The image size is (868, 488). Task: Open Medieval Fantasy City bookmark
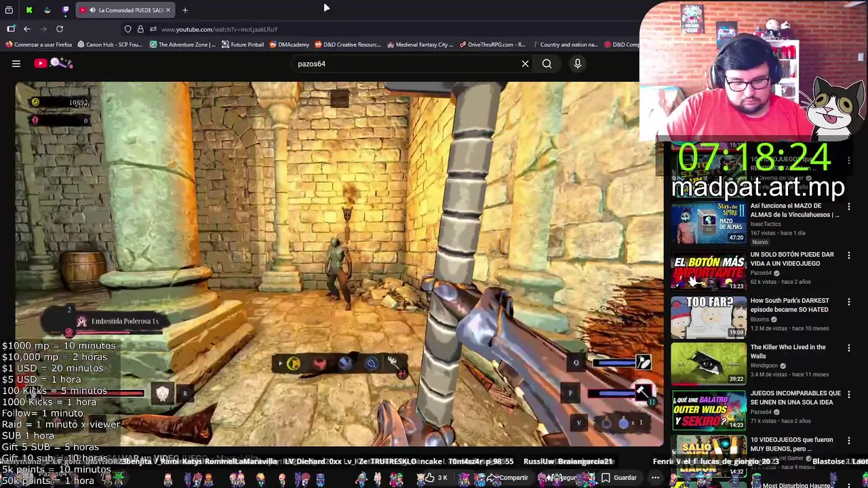[420, 45]
